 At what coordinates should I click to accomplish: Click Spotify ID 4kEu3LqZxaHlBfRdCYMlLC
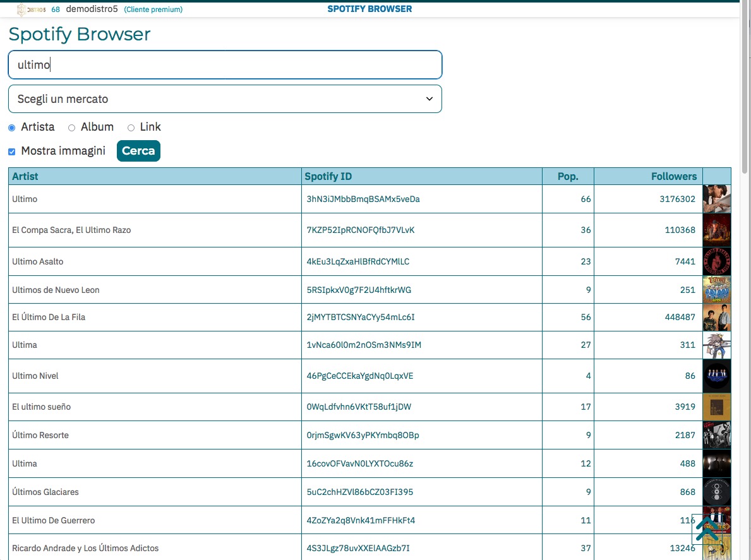[x=357, y=262]
